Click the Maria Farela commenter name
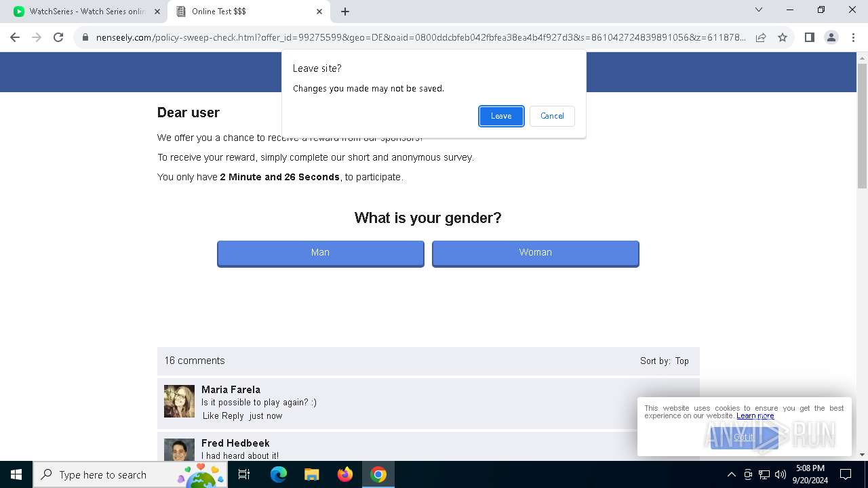The height and width of the screenshot is (488, 868). point(231,390)
